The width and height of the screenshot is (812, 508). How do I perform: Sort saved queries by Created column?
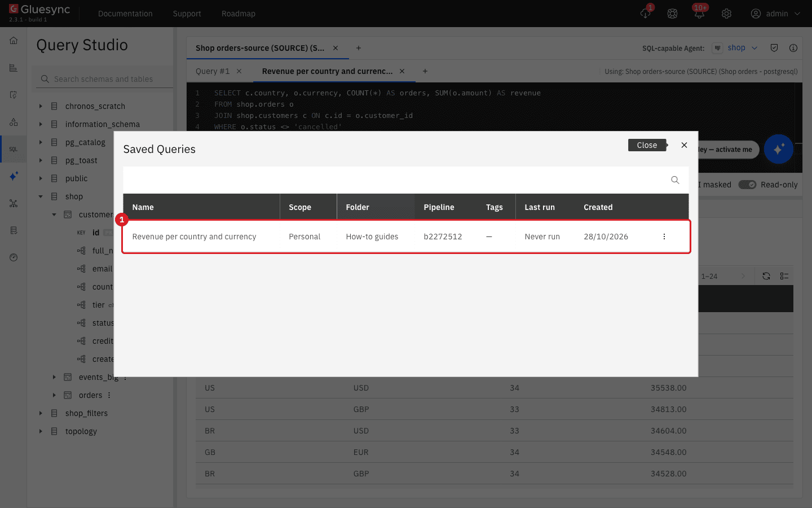pos(598,207)
